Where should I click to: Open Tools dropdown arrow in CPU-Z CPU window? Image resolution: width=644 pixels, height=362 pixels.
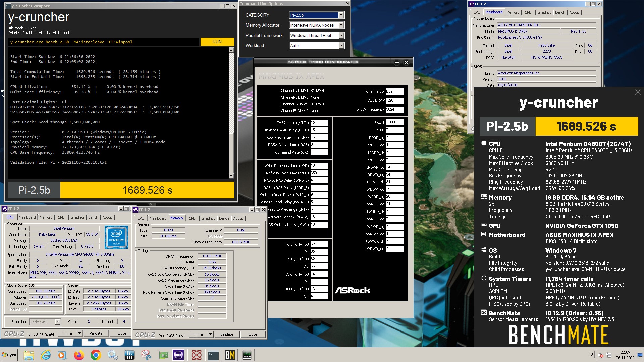click(79, 334)
